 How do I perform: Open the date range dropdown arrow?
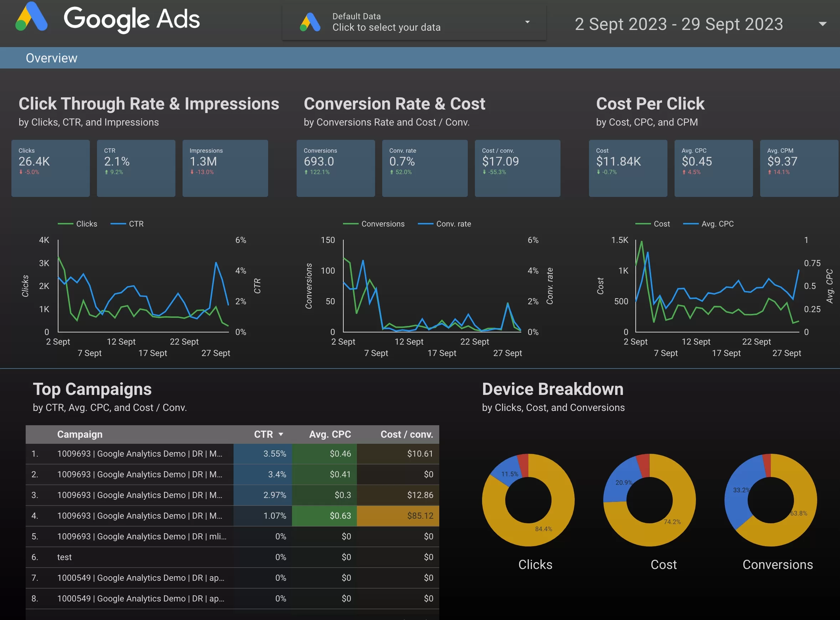[823, 24]
